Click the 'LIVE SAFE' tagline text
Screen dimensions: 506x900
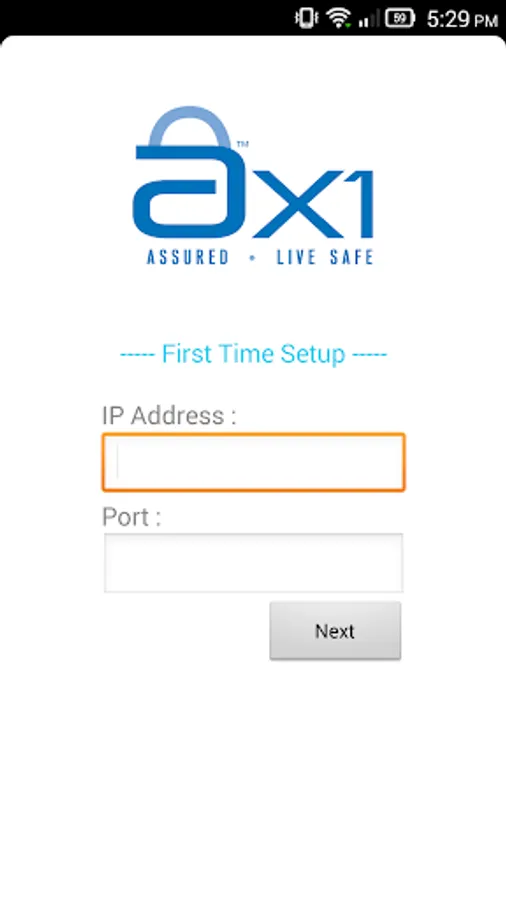(325, 257)
